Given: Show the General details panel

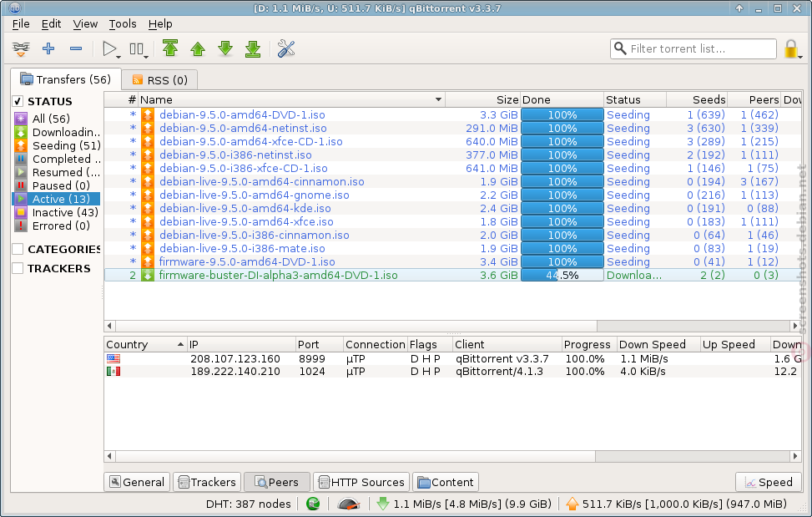Looking at the screenshot, I should (x=137, y=482).
